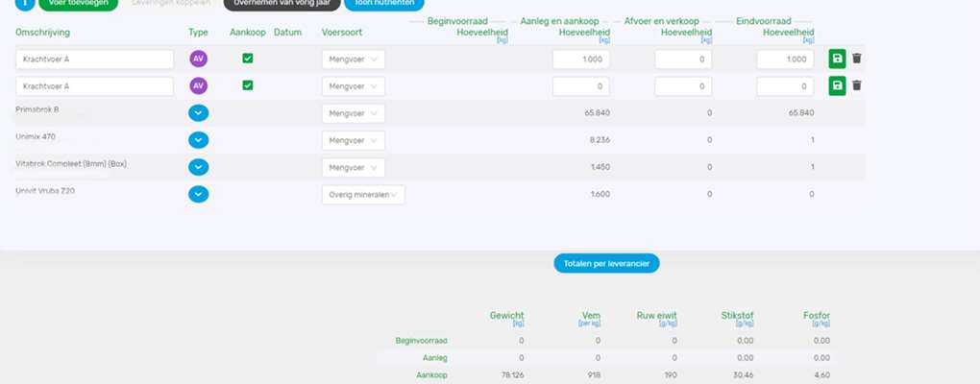Open the Overig mineralen feed type dropdown
This screenshot has height=384, width=980.
[x=363, y=194]
